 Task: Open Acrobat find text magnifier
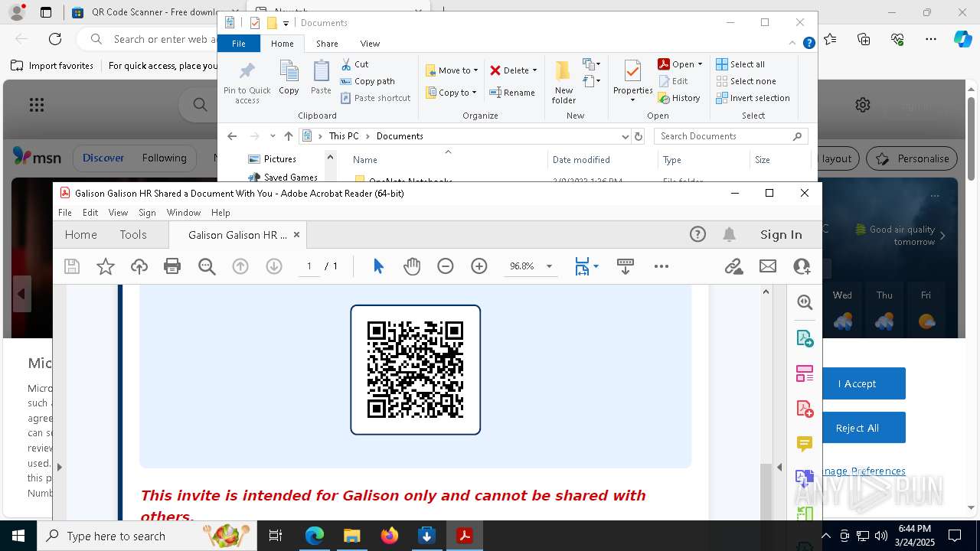pyautogui.click(x=207, y=266)
